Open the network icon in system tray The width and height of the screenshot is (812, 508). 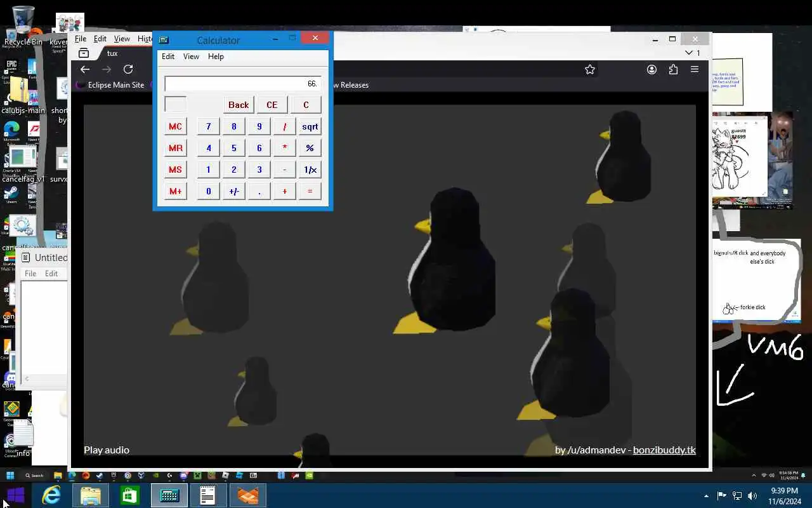coord(737,496)
